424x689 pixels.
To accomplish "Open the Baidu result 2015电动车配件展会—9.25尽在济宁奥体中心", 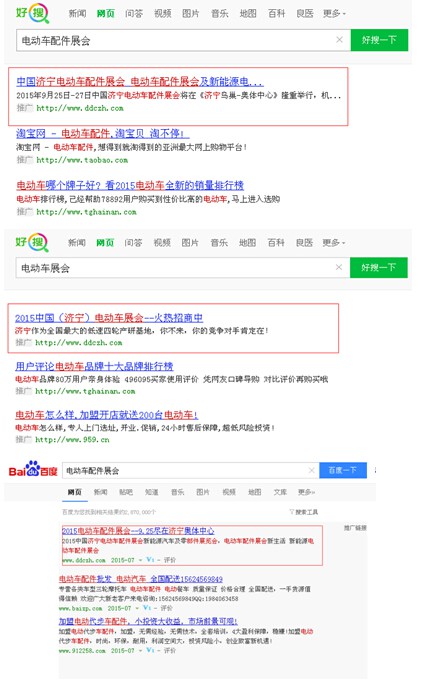I will pyautogui.click(x=138, y=531).
